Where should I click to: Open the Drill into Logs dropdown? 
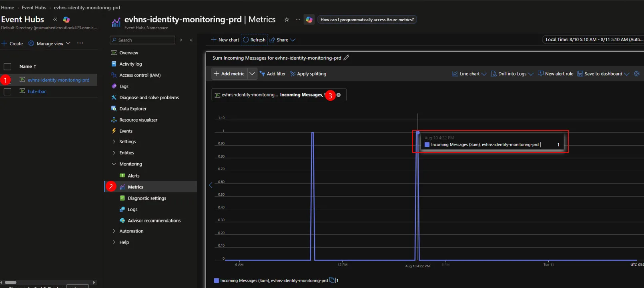click(512, 74)
